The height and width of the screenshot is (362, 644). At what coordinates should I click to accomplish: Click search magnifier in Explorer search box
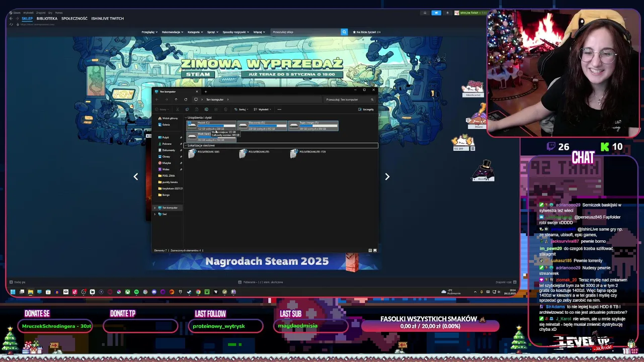tap(372, 100)
